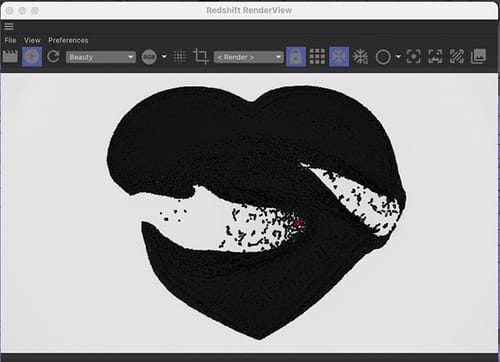Click the clapperboard render icon
500x362 pixels.
[x=10, y=56]
